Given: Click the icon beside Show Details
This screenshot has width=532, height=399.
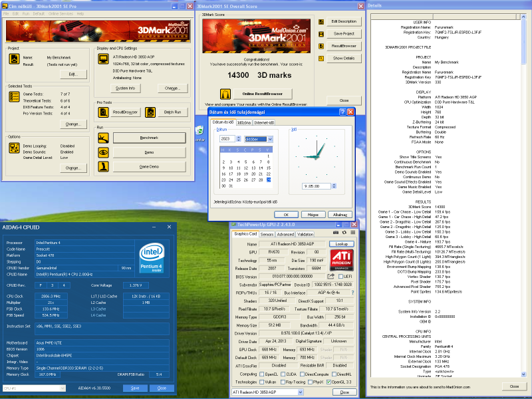Looking at the screenshot, I should coord(321,59).
